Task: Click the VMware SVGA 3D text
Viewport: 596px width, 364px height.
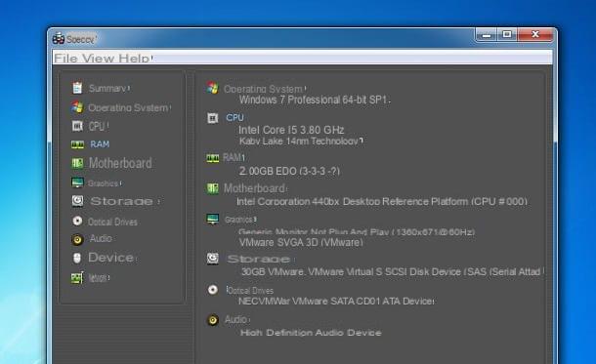Action: 301,242
